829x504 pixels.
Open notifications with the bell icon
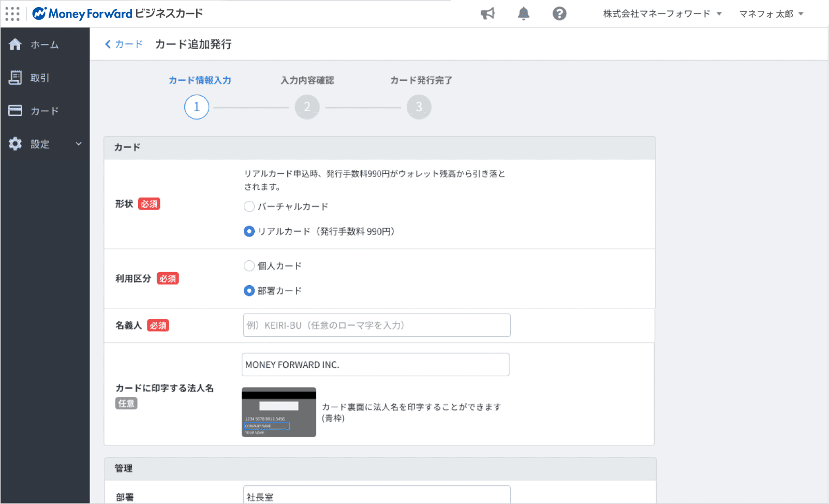pyautogui.click(x=523, y=14)
